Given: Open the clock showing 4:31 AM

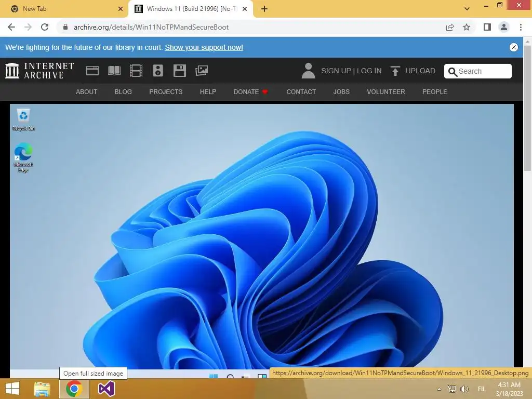Looking at the screenshot, I should coord(509,389).
